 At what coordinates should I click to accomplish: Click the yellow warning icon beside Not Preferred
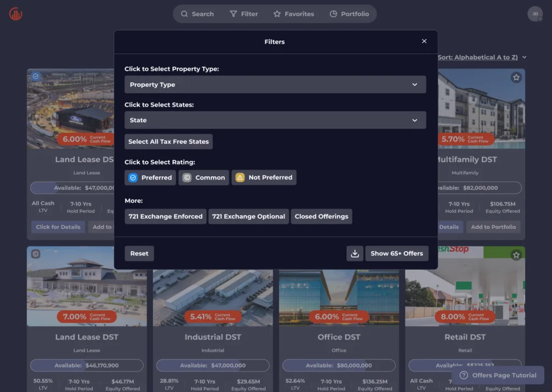coord(240,177)
